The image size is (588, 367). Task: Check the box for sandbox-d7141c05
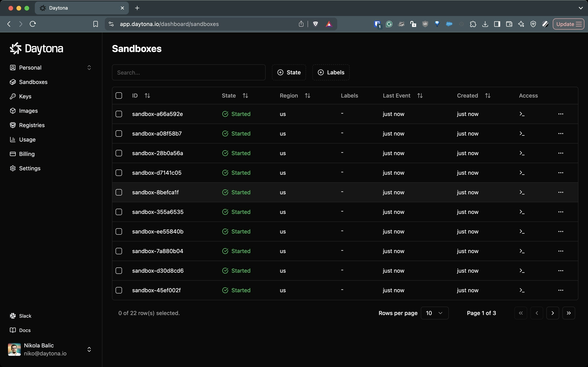click(x=119, y=173)
